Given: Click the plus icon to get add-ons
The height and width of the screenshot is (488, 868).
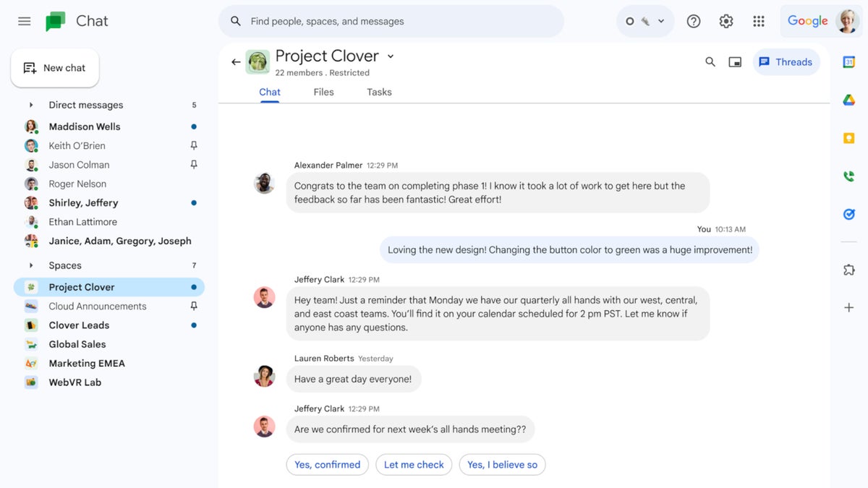Looking at the screenshot, I should tap(849, 308).
